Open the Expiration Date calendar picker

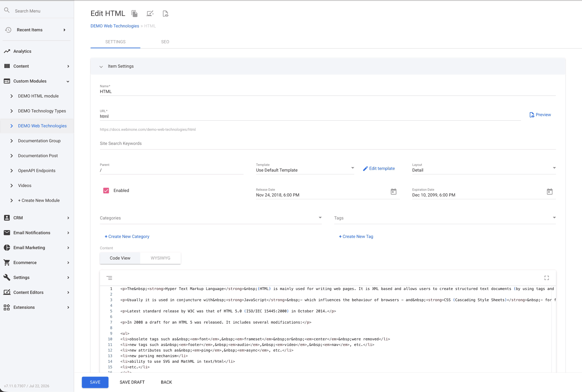[x=550, y=191]
